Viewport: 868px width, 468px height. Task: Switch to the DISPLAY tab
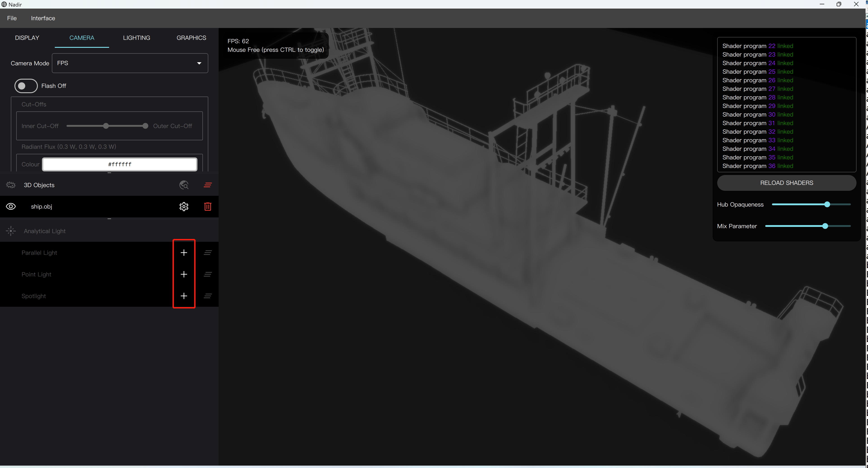coord(27,38)
